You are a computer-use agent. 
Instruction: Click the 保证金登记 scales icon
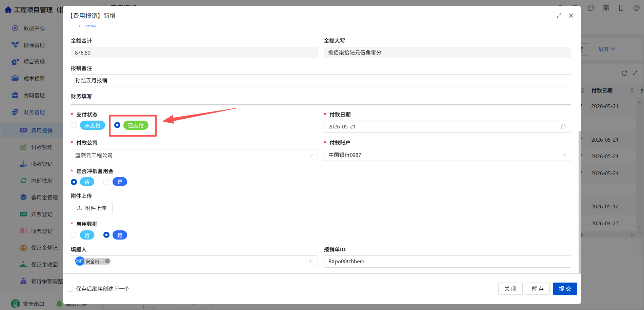(x=23, y=248)
